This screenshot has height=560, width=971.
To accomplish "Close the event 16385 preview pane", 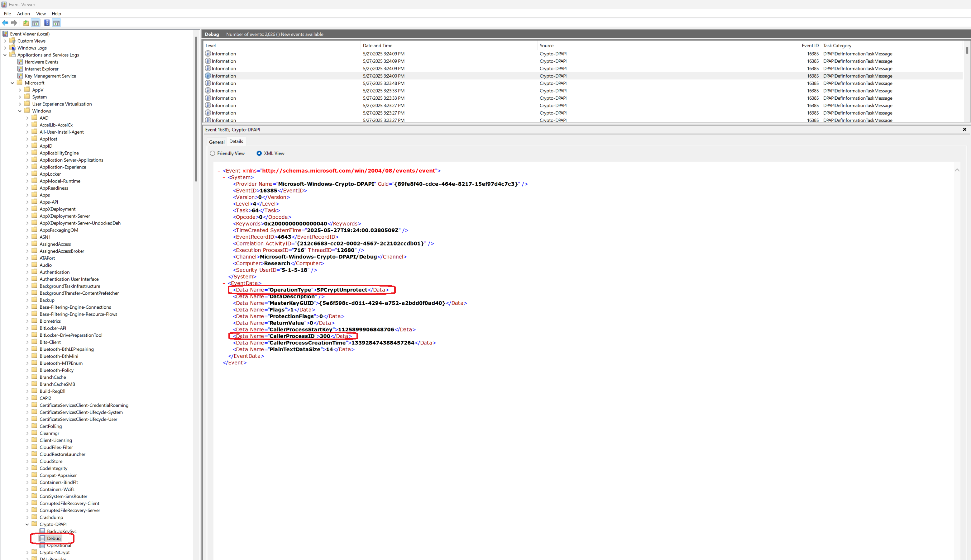I will coord(964,130).
